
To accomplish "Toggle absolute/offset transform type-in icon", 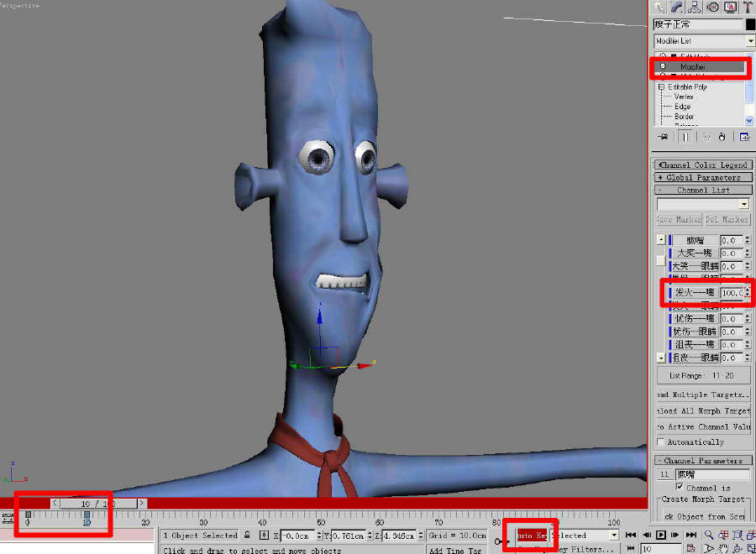I will [x=264, y=535].
